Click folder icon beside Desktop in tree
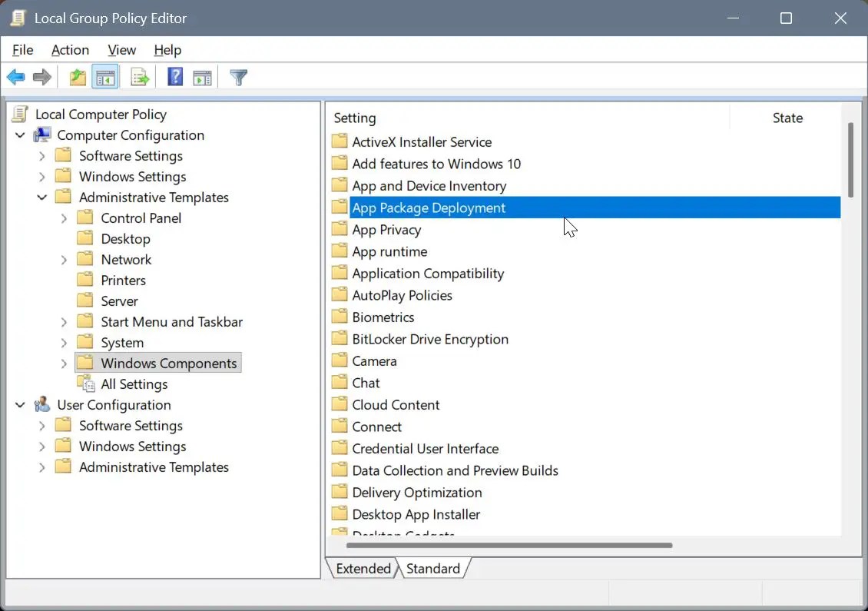The width and height of the screenshot is (868, 611). click(x=84, y=237)
